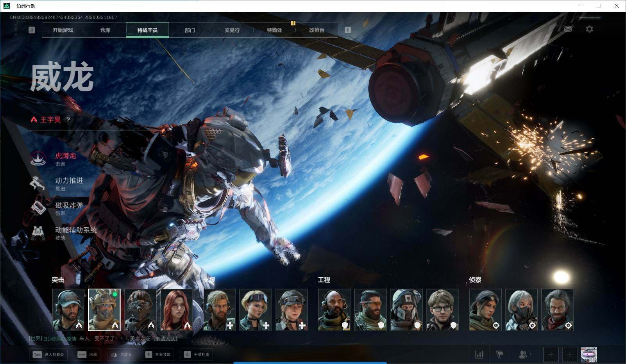
Task: Switch to the 仓库 tab
Action: tap(105, 30)
